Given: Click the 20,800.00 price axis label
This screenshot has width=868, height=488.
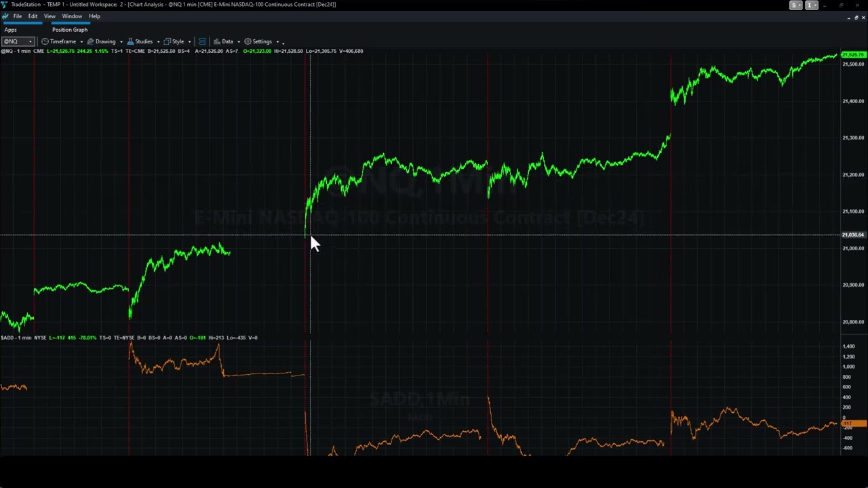Looking at the screenshot, I should (x=853, y=322).
